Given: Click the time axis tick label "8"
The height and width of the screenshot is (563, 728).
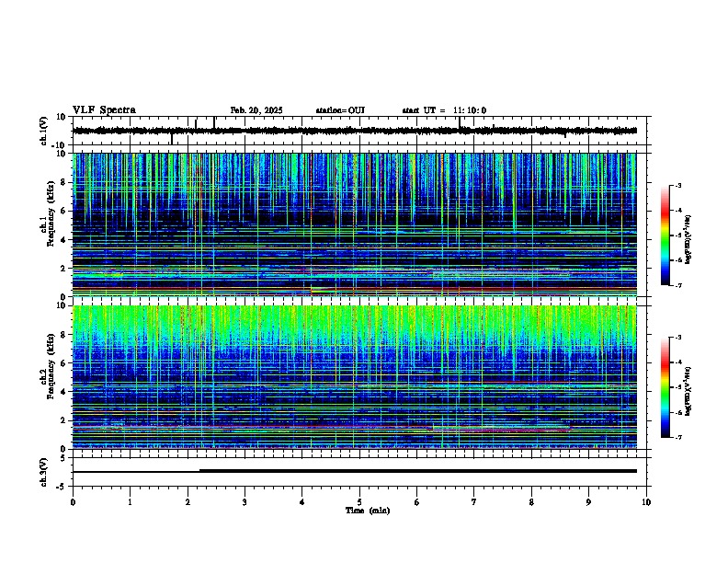Looking at the screenshot, I should tap(531, 502).
